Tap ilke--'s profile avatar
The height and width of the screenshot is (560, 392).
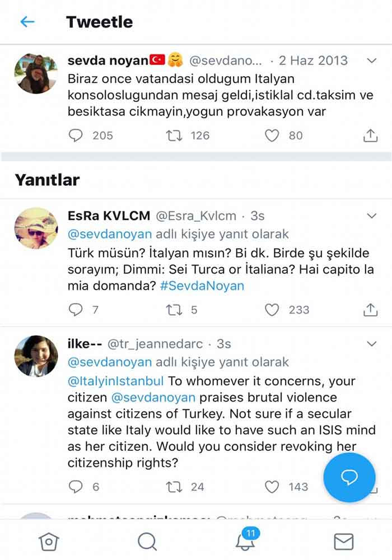36,356
